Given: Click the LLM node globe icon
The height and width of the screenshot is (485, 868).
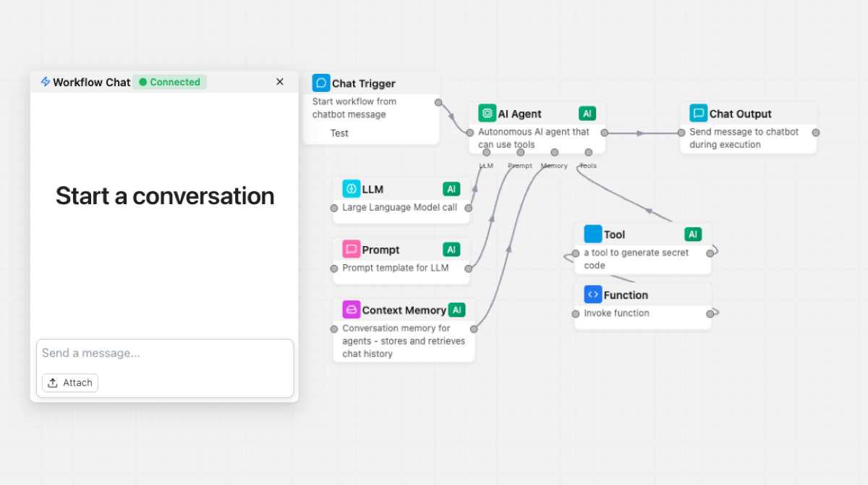Looking at the screenshot, I should pyautogui.click(x=352, y=188).
